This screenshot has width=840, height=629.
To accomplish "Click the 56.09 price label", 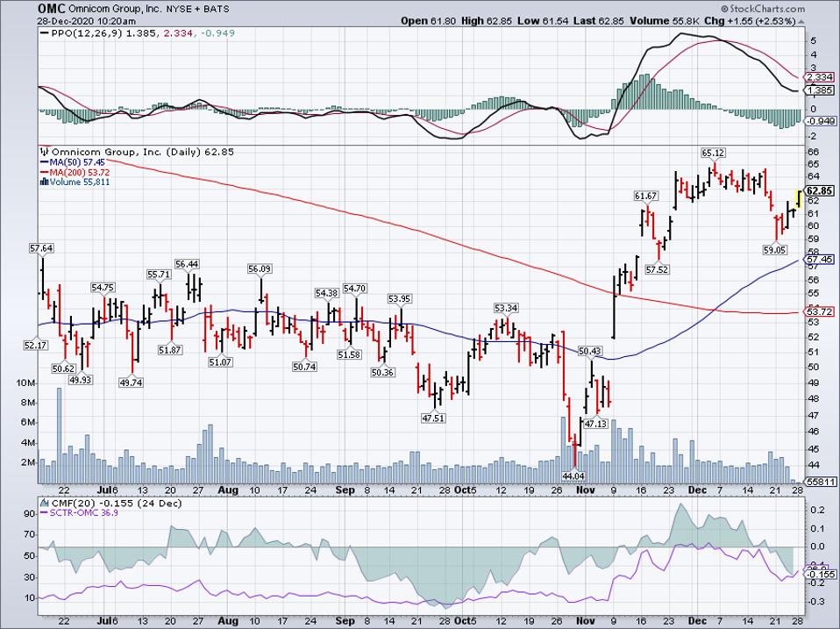I will click(x=260, y=268).
